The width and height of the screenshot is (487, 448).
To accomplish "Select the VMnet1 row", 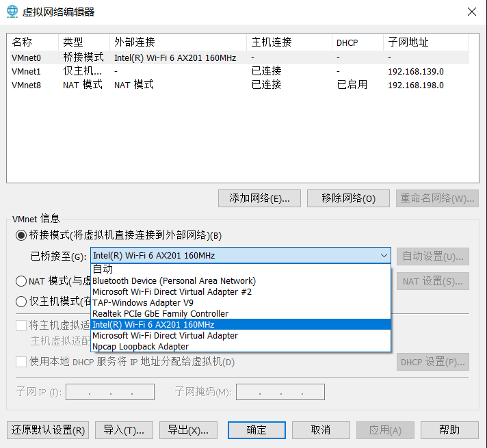I will click(x=239, y=71).
